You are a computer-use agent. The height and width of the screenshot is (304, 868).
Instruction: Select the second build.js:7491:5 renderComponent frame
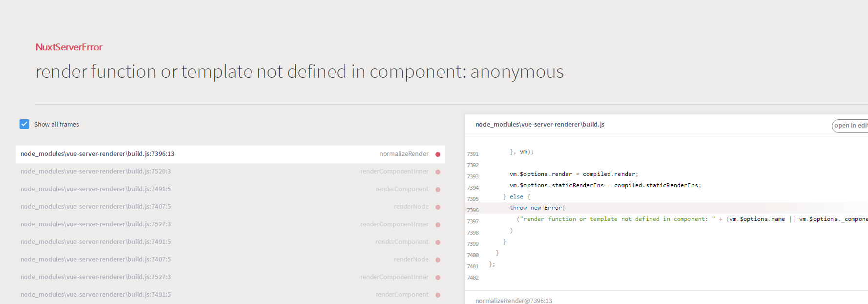(x=230, y=242)
